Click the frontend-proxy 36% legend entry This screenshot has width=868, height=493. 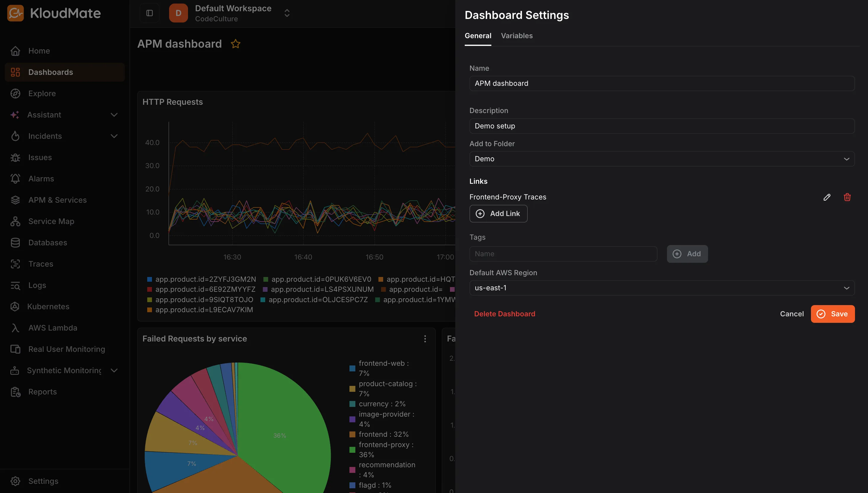click(382, 450)
